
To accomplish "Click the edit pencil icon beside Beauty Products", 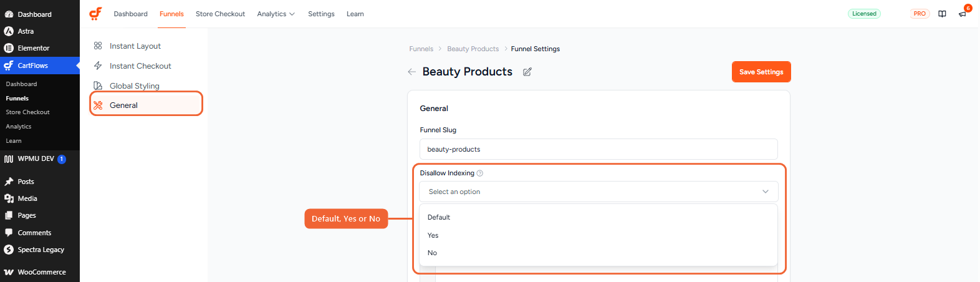I will (x=527, y=72).
